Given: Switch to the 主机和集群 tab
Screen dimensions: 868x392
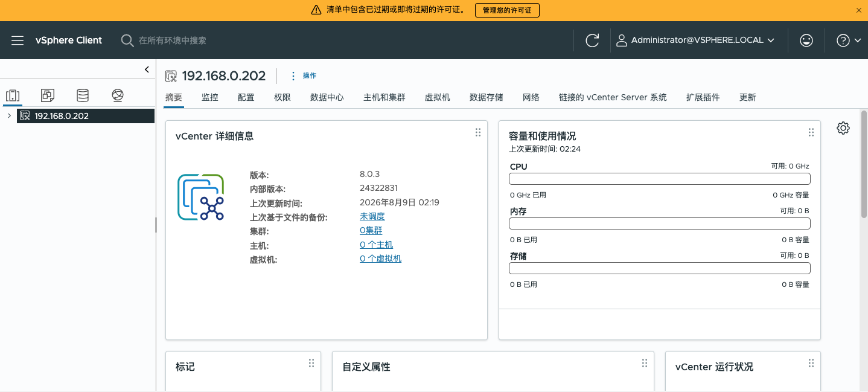Looking at the screenshot, I should tap(385, 97).
